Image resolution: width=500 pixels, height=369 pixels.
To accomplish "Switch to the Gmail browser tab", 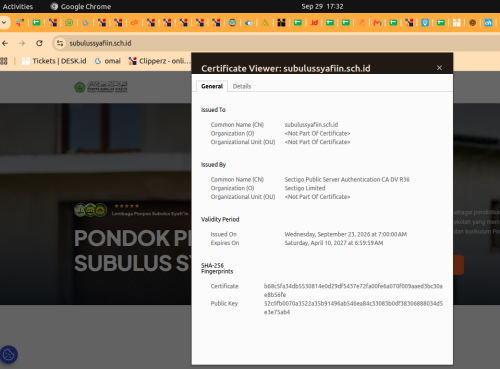I will point(377,23).
